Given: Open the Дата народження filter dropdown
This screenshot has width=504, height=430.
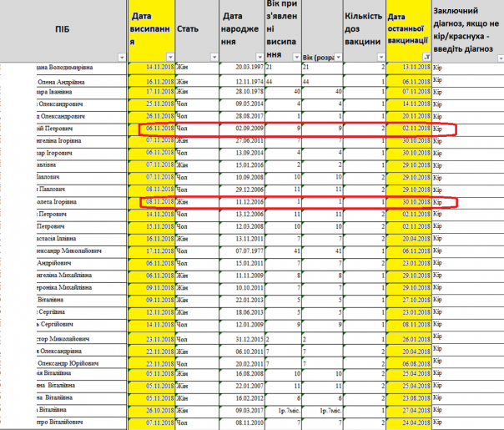Looking at the screenshot, I should pyautogui.click(x=258, y=57).
